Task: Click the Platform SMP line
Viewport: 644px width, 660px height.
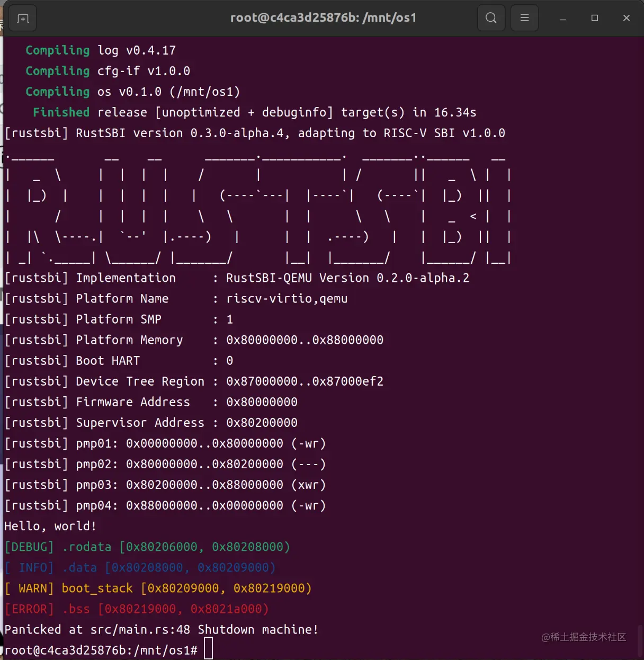Action: (119, 319)
